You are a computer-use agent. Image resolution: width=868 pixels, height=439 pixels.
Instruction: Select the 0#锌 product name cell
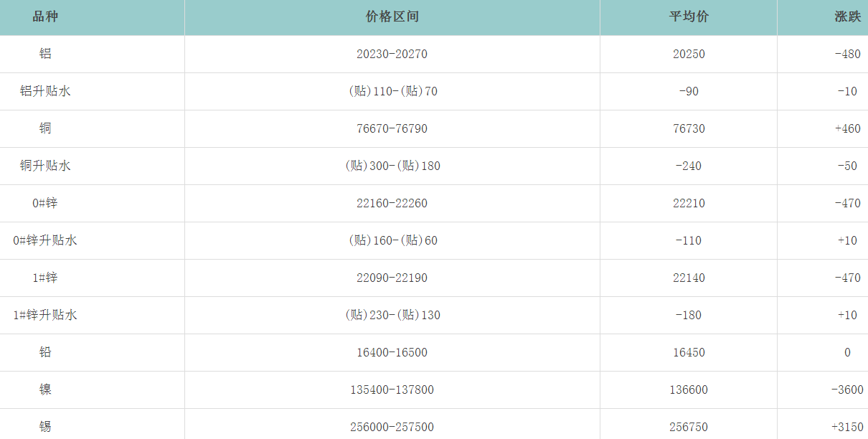pos(45,203)
